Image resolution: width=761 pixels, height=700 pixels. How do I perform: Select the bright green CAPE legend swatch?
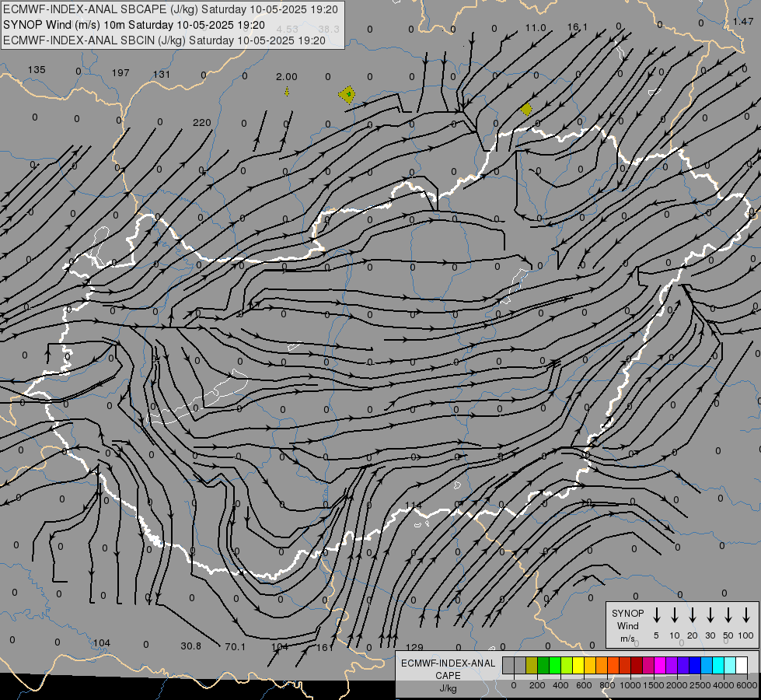point(555,665)
